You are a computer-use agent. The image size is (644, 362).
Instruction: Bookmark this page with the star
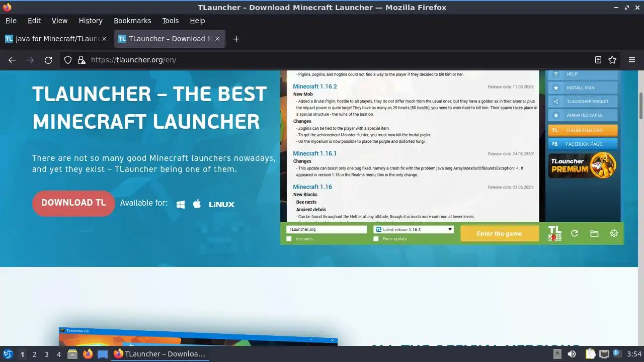612,60
